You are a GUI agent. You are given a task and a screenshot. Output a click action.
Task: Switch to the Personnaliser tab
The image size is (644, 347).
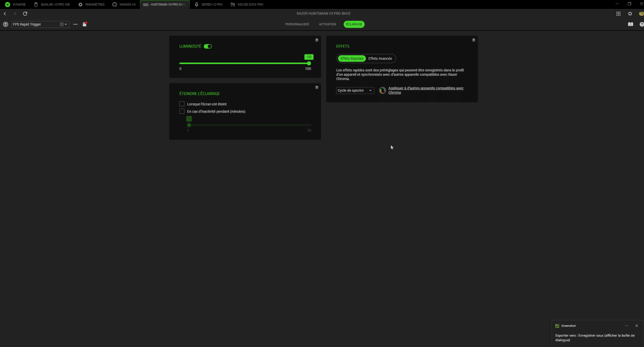pos(297,24)
